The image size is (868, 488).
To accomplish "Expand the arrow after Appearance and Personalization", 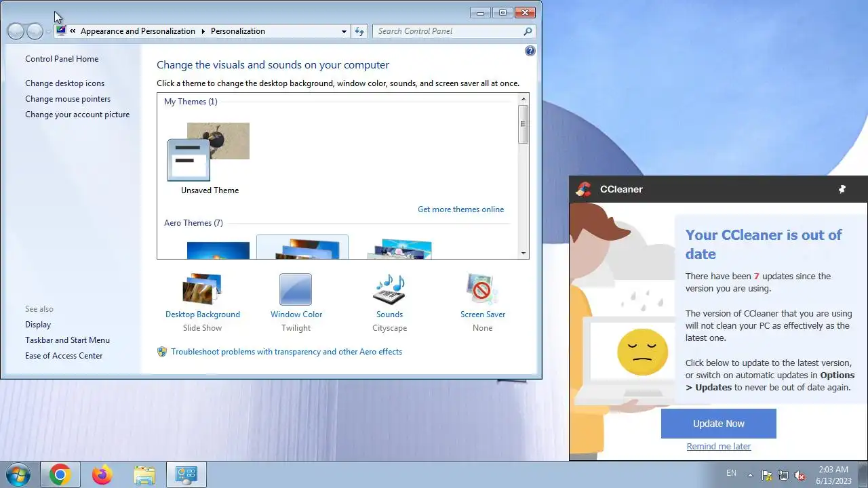I will pos(203,31).
